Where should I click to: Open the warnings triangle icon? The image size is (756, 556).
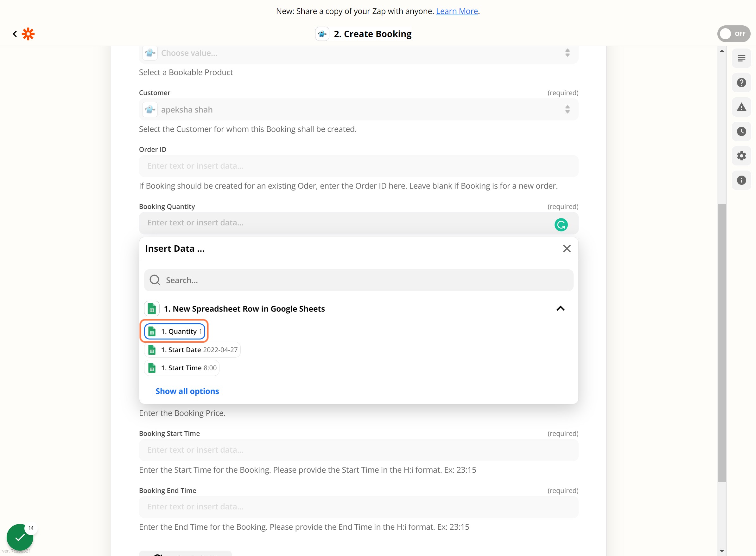point(741,107)
